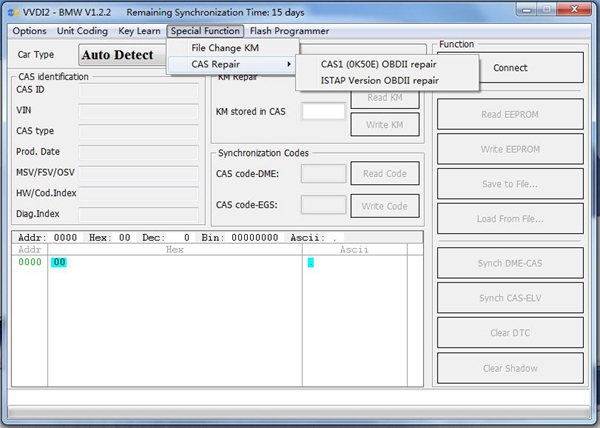Screen dimensions: 600x428
Task: Open the Flash Programmer menu
Action: [289, 31]
